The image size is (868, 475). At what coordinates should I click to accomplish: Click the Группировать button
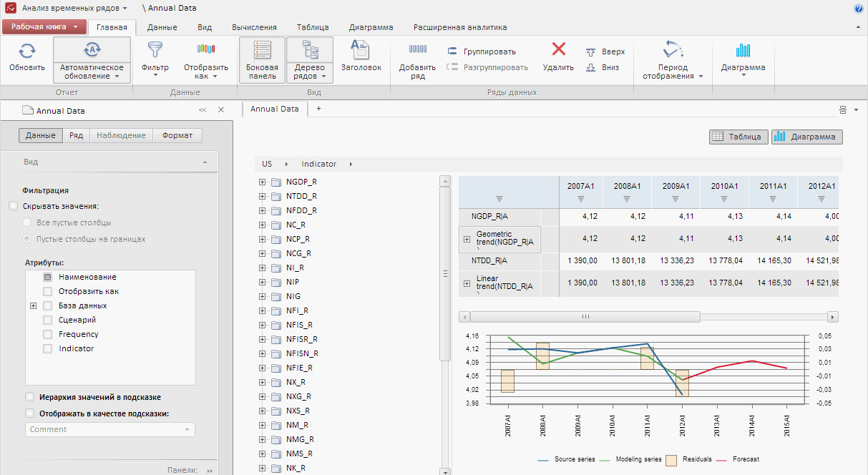coord(482,52)
